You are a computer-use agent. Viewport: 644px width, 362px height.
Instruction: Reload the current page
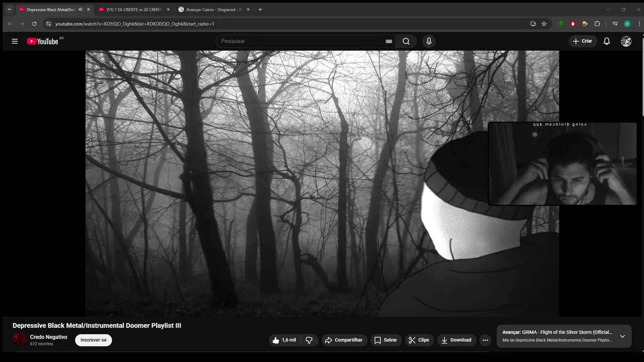pos(34,24)
